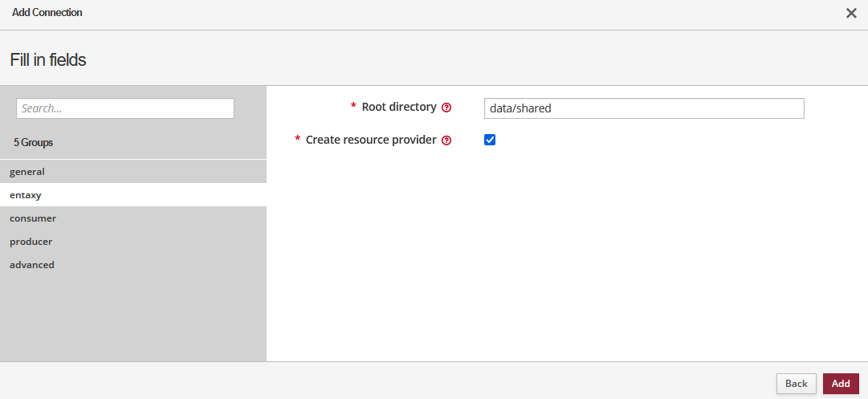Select the entaxy group
Screen dimensions: 868x399
pos(26,195)
